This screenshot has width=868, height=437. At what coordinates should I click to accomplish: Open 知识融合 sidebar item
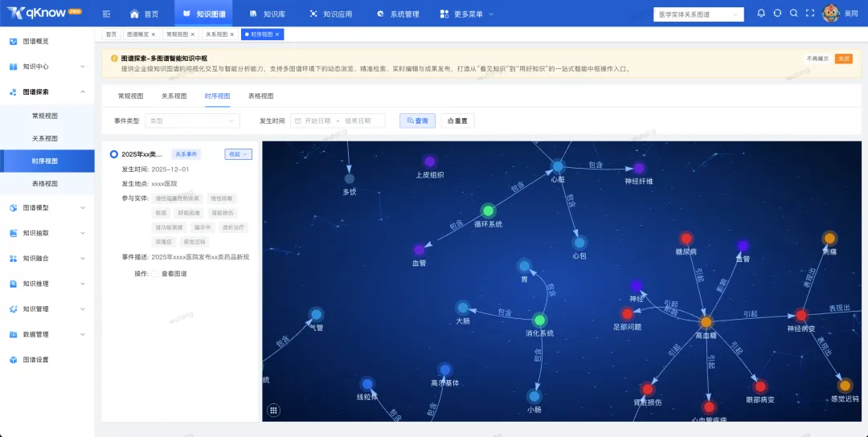coord(47,259)
